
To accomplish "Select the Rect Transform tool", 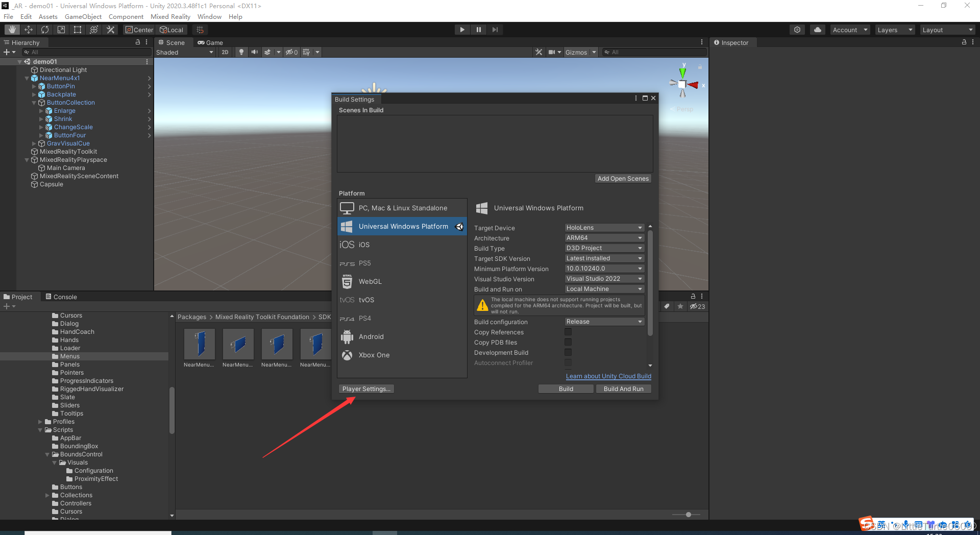I will (78, 30).
